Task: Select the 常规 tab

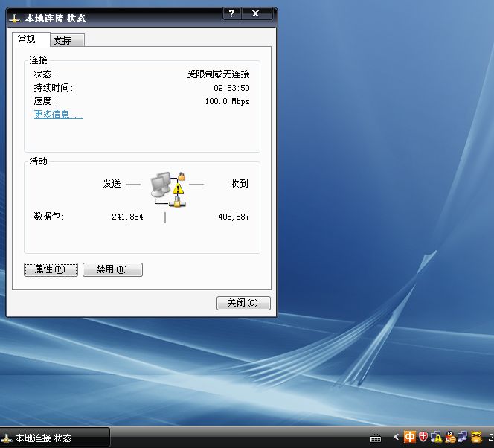Action: click(31, 39)
